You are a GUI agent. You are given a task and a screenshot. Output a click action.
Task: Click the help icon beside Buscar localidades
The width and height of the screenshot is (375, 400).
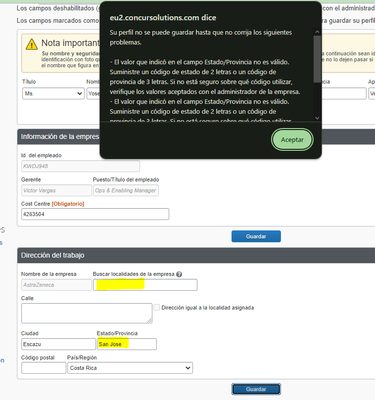click(179, 274)
